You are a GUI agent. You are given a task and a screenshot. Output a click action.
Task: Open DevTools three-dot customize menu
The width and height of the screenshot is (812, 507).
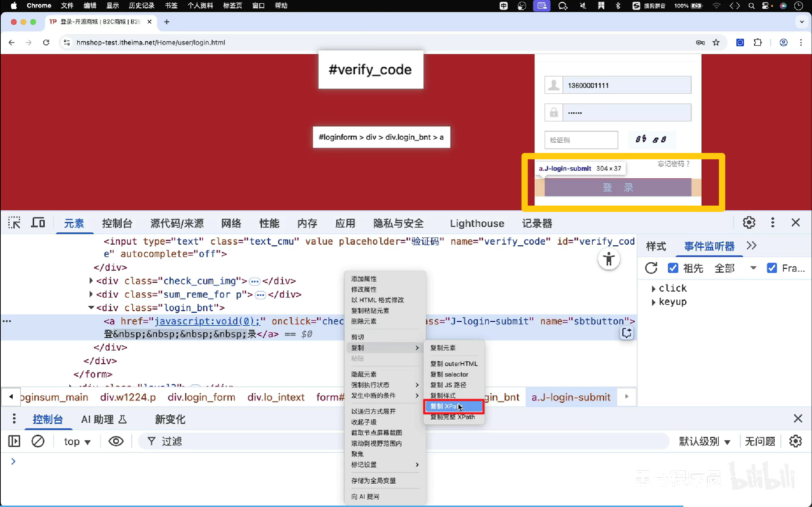772,223
